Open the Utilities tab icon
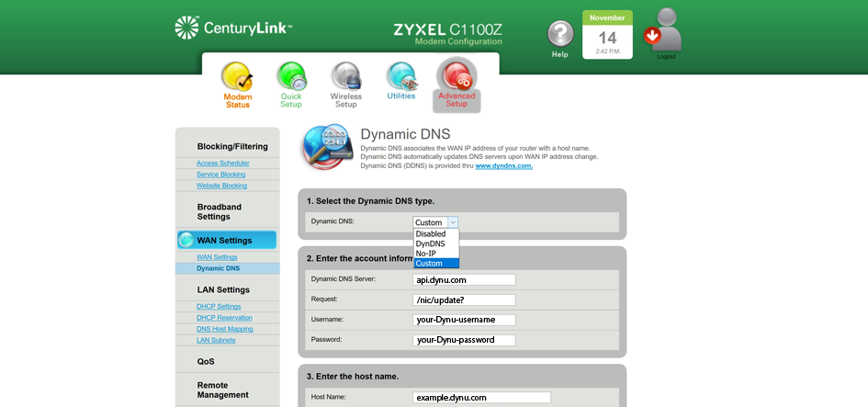This screenshot has height=407, width=868. click(x=401, y=76)
